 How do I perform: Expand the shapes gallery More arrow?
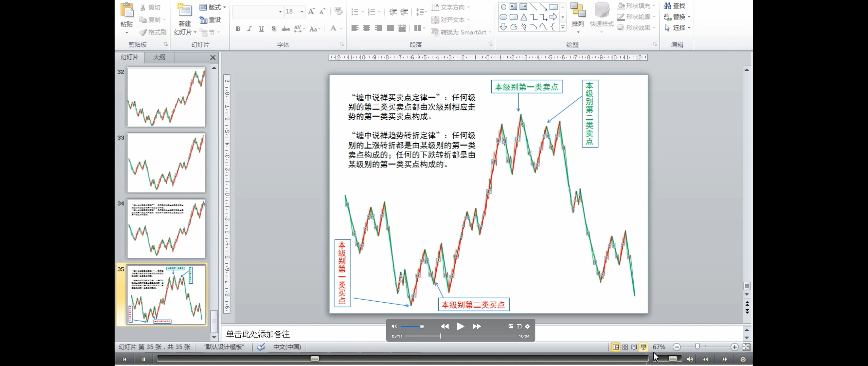[x=563, y=27]
